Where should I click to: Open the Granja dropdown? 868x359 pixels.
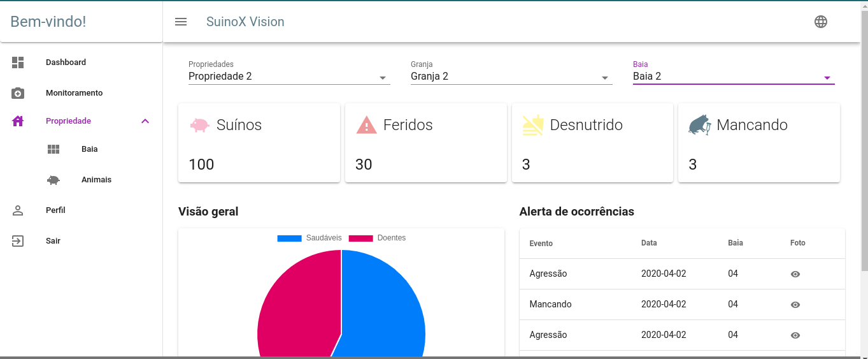pyautogui.click(x=511, y=72)
